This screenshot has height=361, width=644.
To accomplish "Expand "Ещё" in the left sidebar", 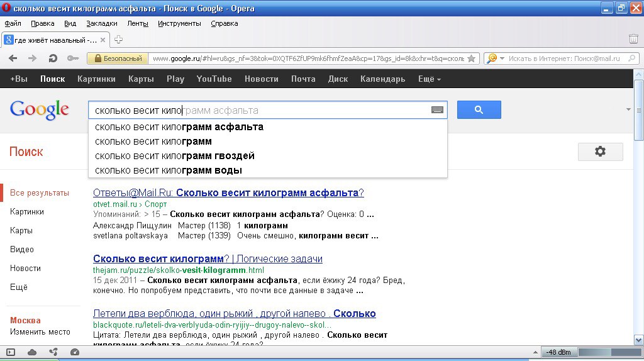I will [18, 287].
